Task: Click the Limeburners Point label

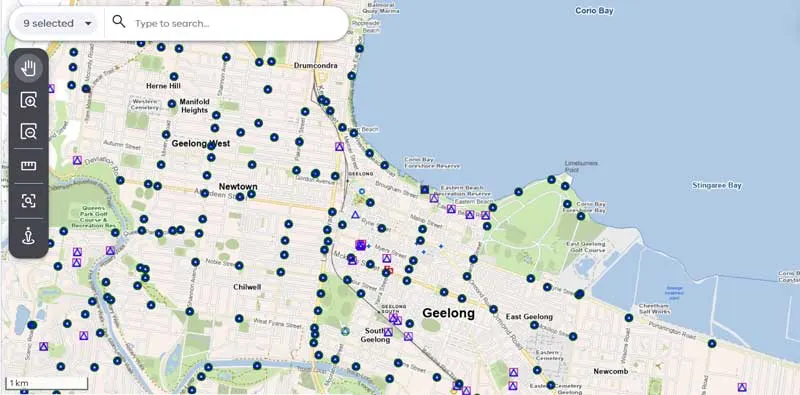Action: 581,166
